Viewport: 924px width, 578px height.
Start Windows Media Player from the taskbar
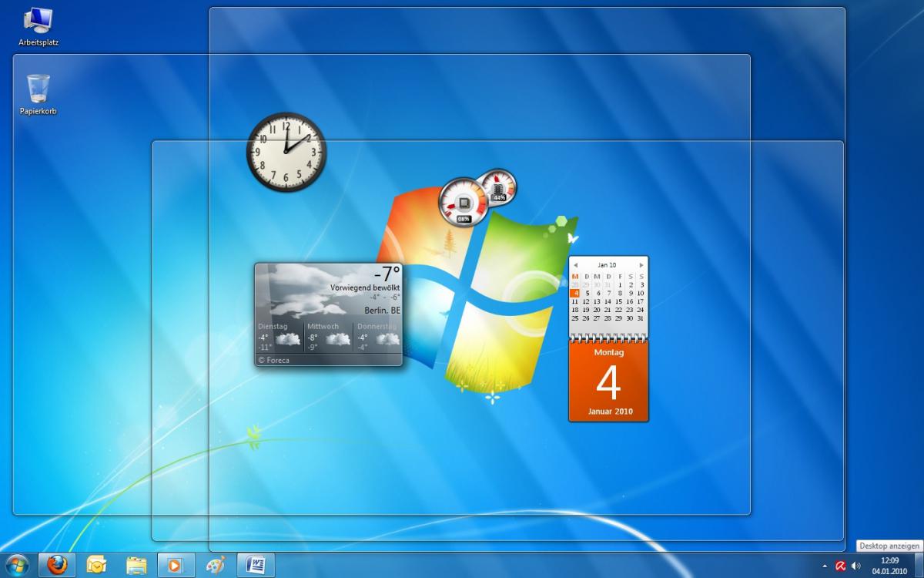pos(176,564)
